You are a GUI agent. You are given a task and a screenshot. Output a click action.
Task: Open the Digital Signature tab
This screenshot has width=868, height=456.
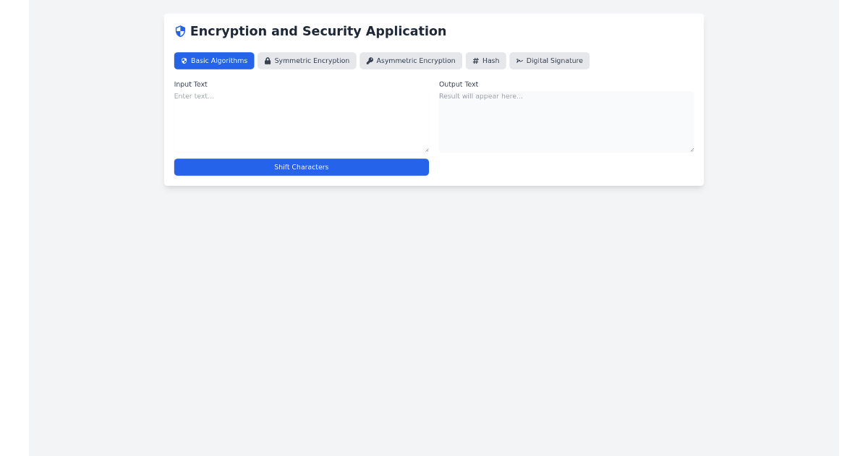point(549,61)
